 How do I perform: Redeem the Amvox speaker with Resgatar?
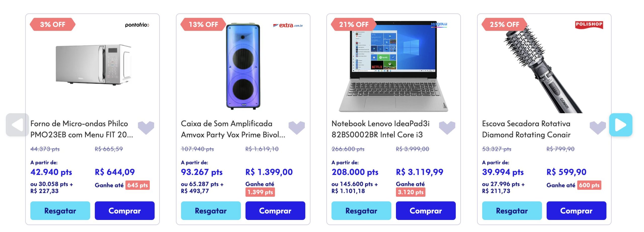tap(211, 211)
